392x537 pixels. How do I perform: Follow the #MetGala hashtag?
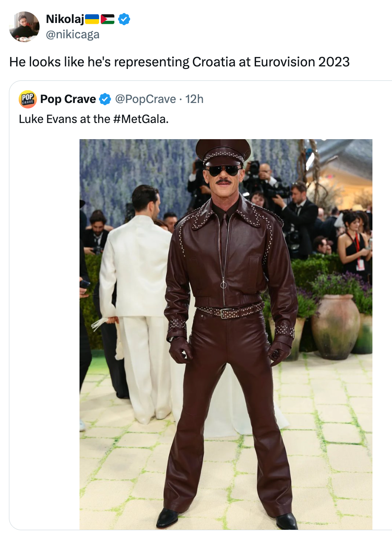(x=141, y=119)
